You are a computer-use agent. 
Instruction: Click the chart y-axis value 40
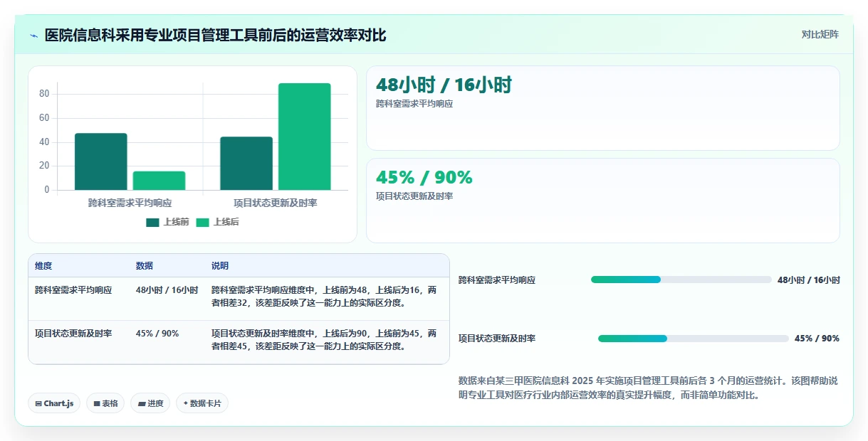(44, 142)
